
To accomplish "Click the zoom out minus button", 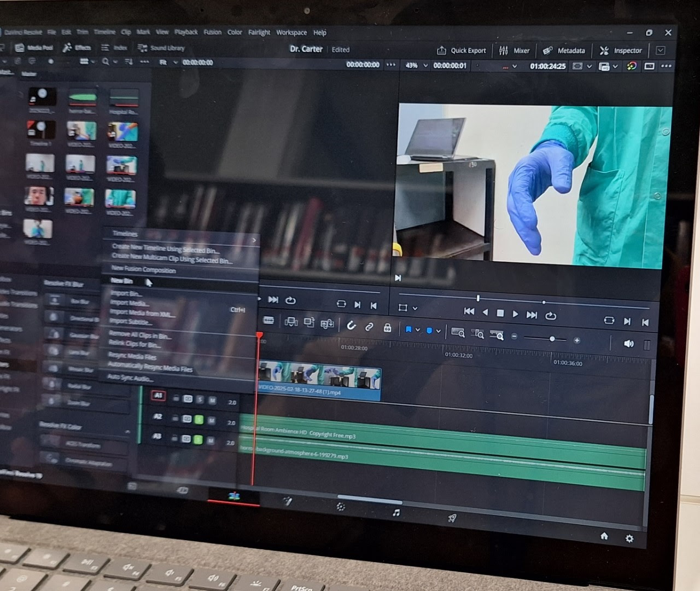I will tap(514, 337).
